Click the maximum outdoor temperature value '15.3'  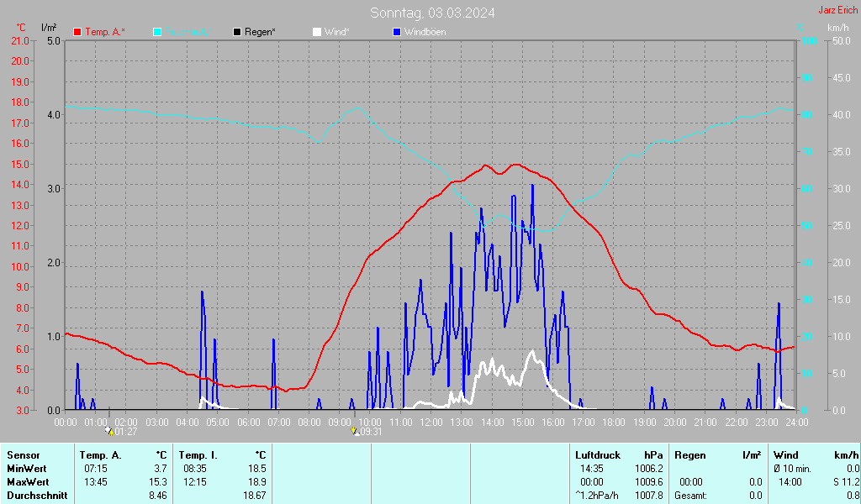pyautogui.click(x=158, y=482)
